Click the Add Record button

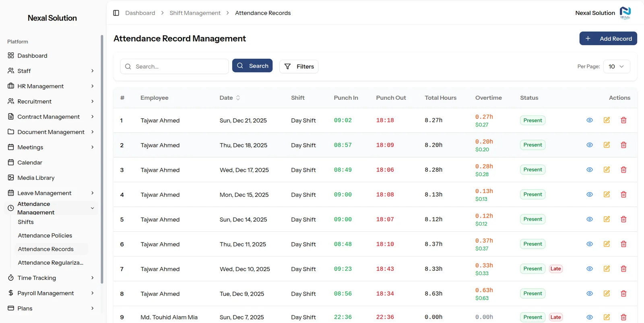click(608, 39)
